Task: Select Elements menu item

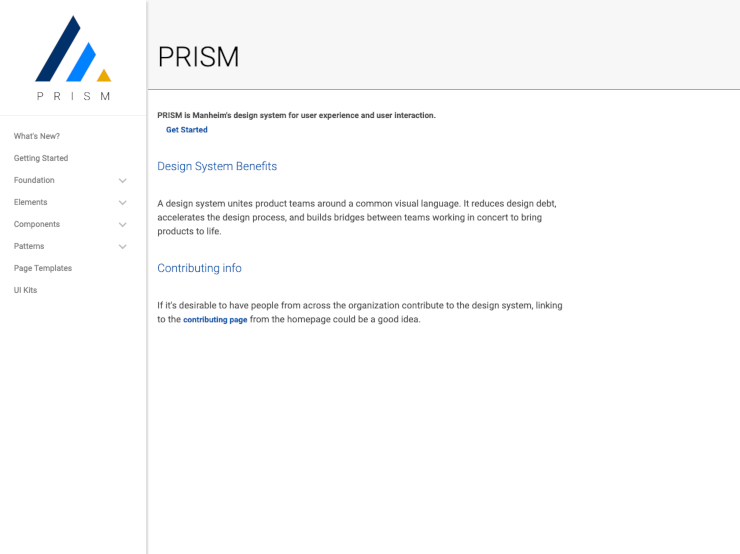Action: point(31,202)
